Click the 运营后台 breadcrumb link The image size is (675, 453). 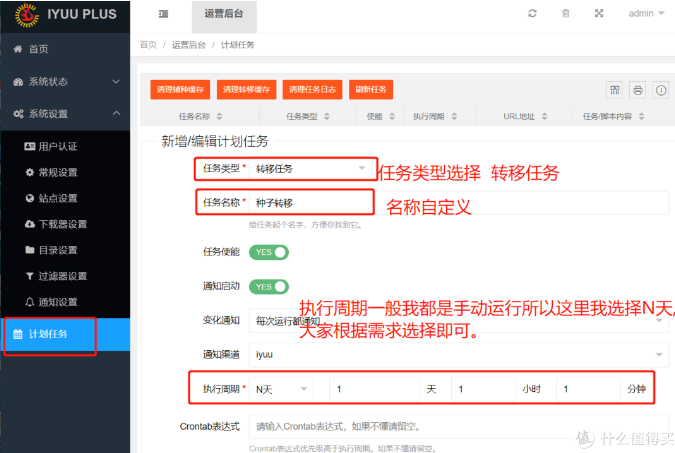click(189, 45)
